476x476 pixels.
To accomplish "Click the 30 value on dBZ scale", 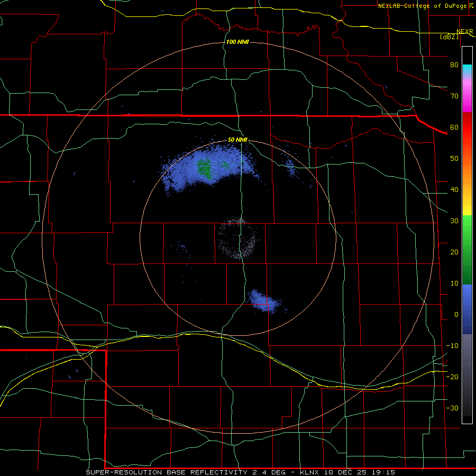I will pyautogui.click(x=454, y=221).
